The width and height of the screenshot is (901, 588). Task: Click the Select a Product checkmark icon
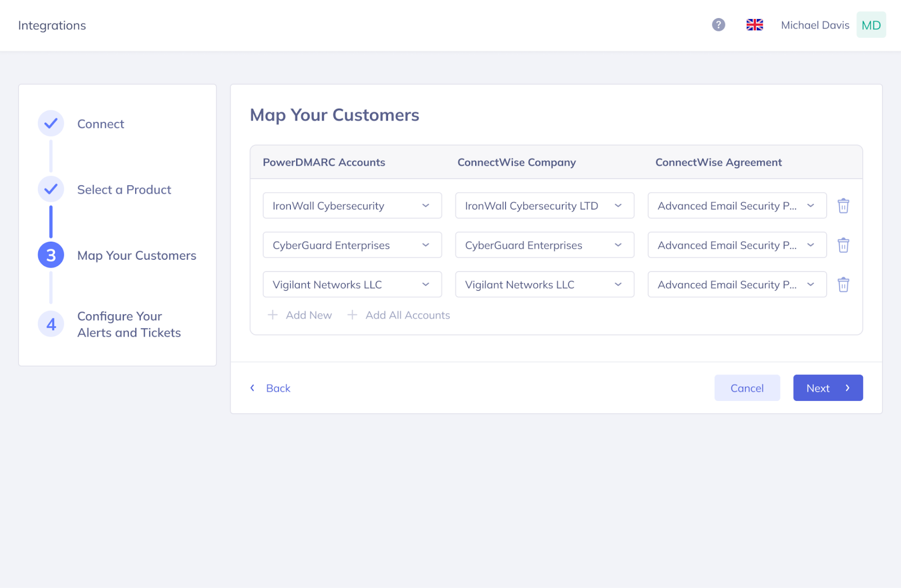51,189
